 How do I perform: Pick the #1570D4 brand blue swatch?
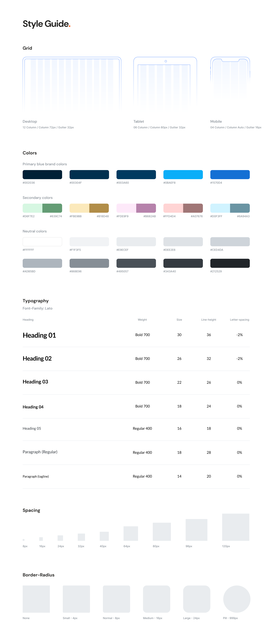pos(230,174)
